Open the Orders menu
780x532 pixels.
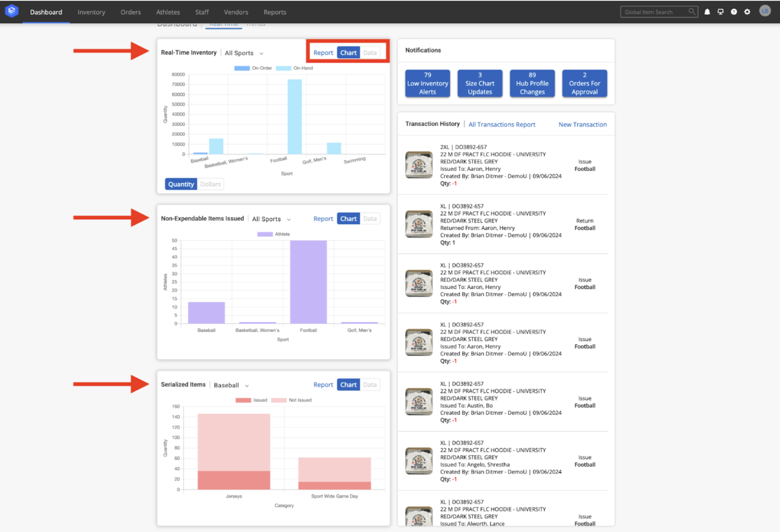pos(130,12)
